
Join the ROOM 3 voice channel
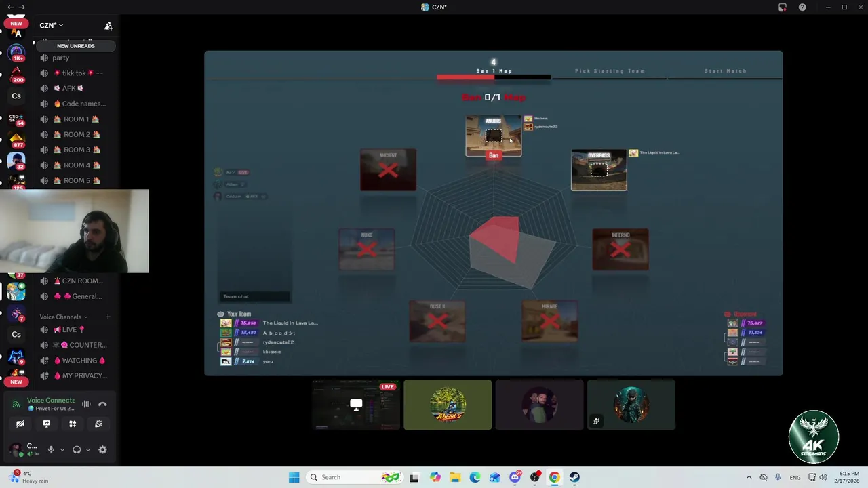pos(76,150)
